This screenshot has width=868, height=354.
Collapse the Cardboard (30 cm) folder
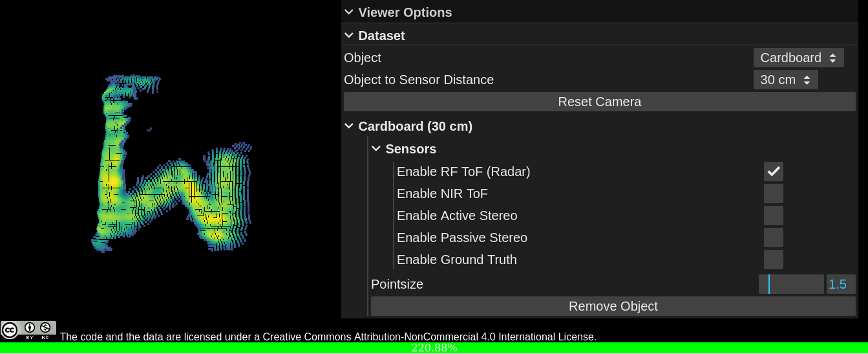click(349, 126)
